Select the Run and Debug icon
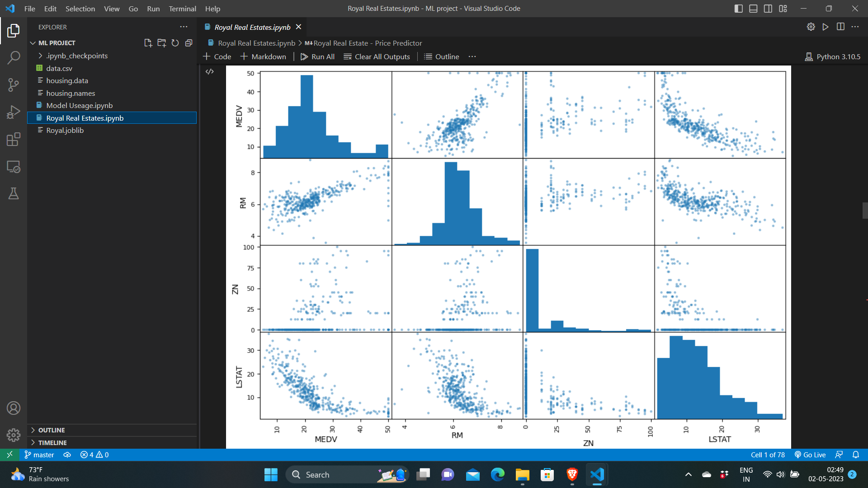The image size is (868, 488). (14, 112)
